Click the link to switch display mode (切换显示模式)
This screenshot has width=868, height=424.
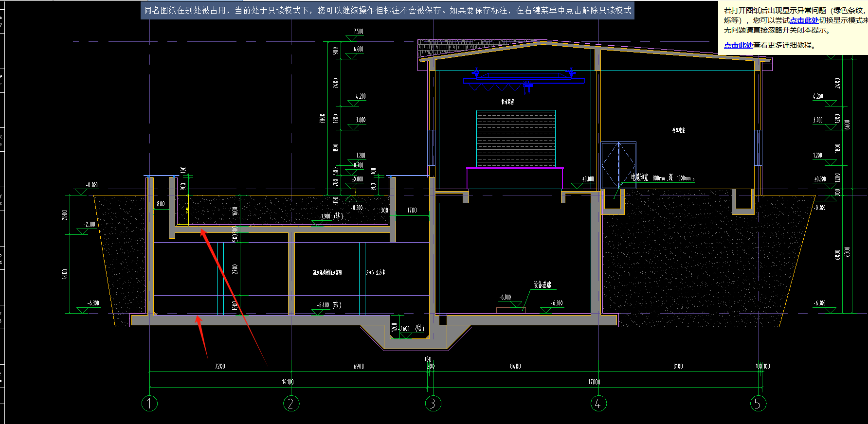pos(804,20)
